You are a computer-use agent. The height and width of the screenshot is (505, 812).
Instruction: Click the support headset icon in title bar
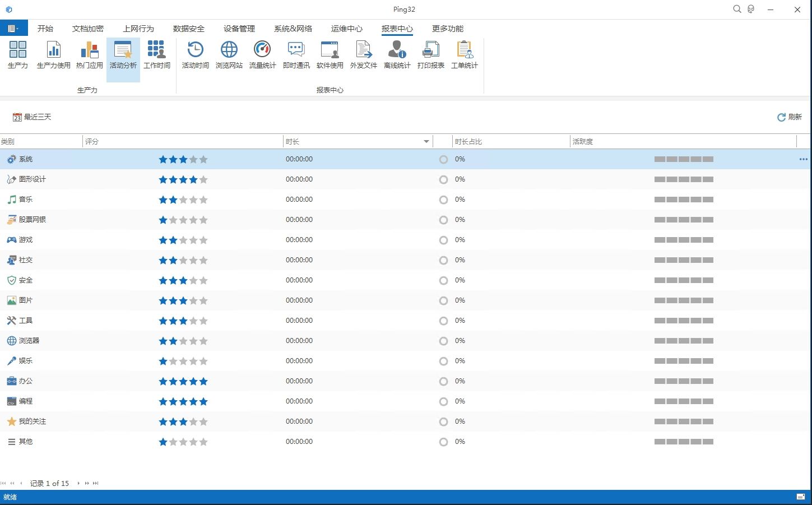[751, 9]
